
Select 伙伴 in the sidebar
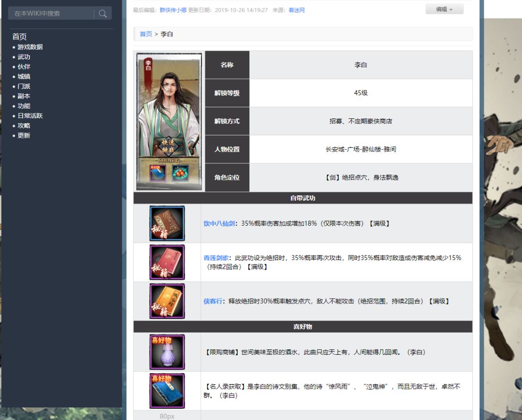[24, 67]
